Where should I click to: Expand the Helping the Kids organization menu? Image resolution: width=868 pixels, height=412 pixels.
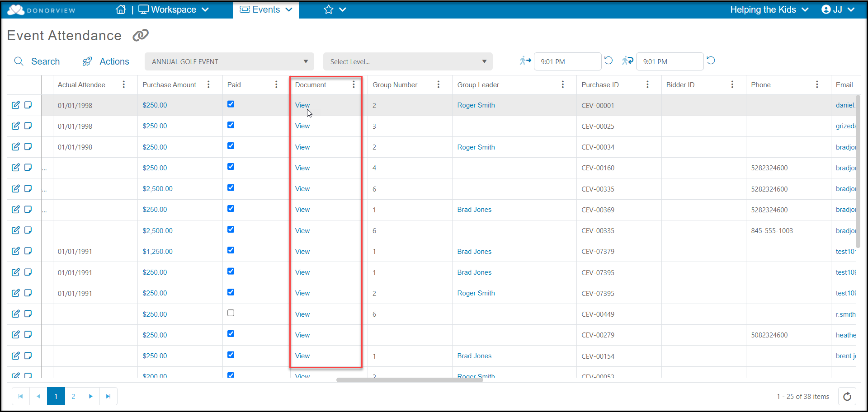coord(769,9)
